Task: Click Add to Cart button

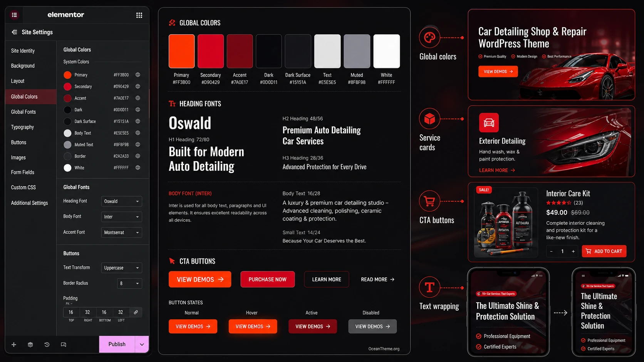Action: coord(604,251)
